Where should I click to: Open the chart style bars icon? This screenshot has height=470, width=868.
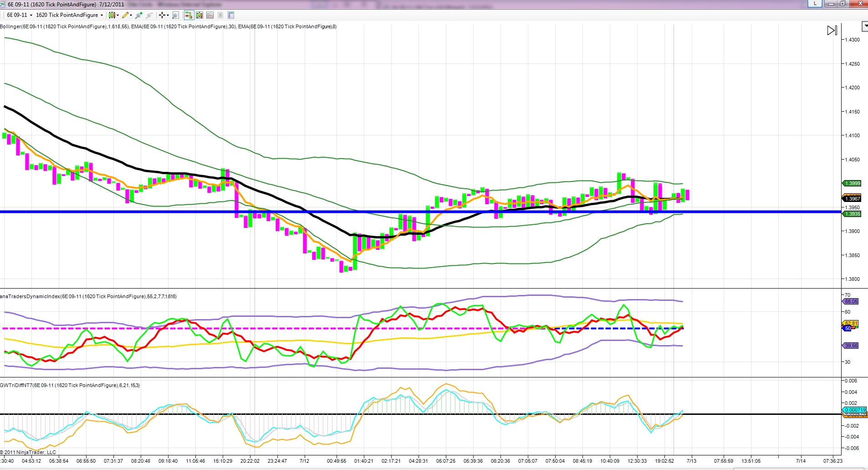[x=112, y=15]
